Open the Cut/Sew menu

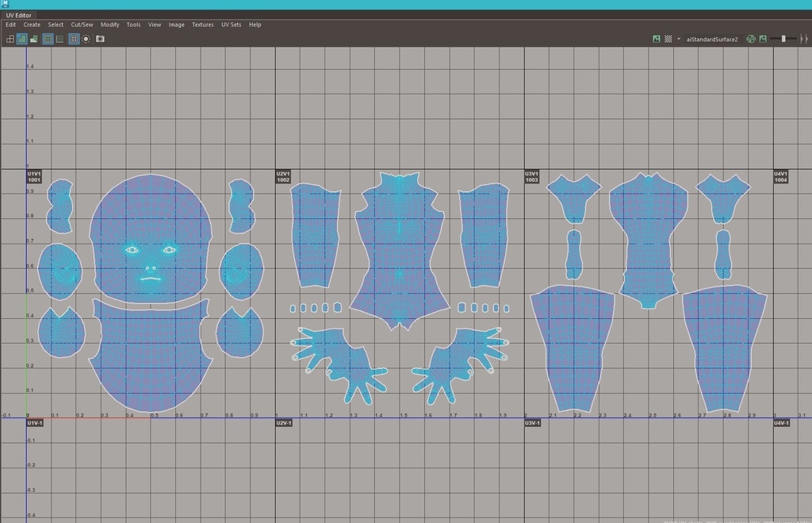(82, 25)
